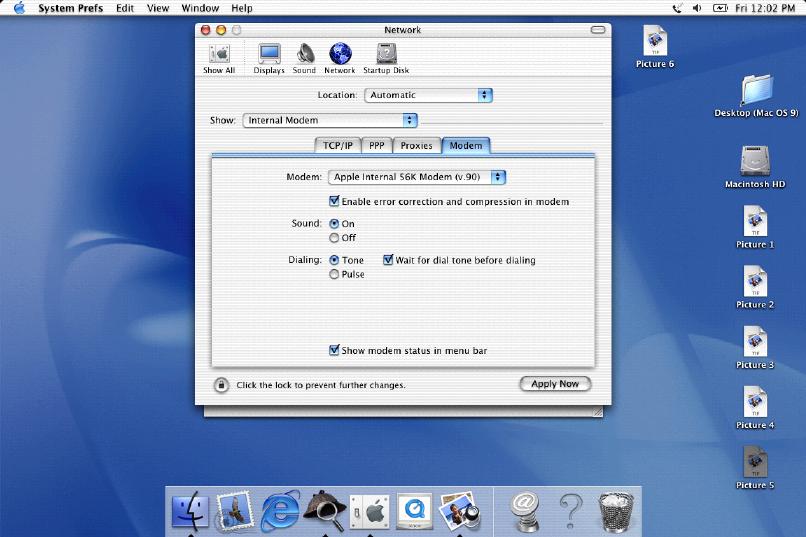Minimize the Network window
The image size is (806, 537).
click(x=221, y=30)
